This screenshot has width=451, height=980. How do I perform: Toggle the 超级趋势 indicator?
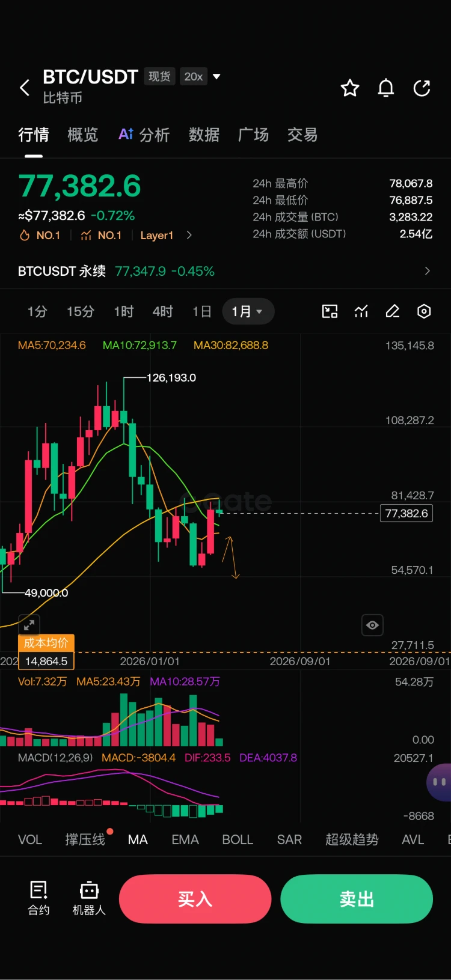click(x=352, y=839)
